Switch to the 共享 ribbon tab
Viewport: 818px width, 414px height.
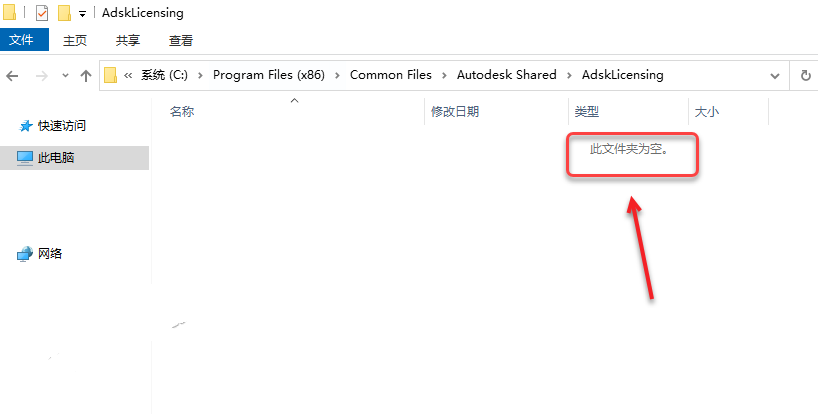(128, 40)
